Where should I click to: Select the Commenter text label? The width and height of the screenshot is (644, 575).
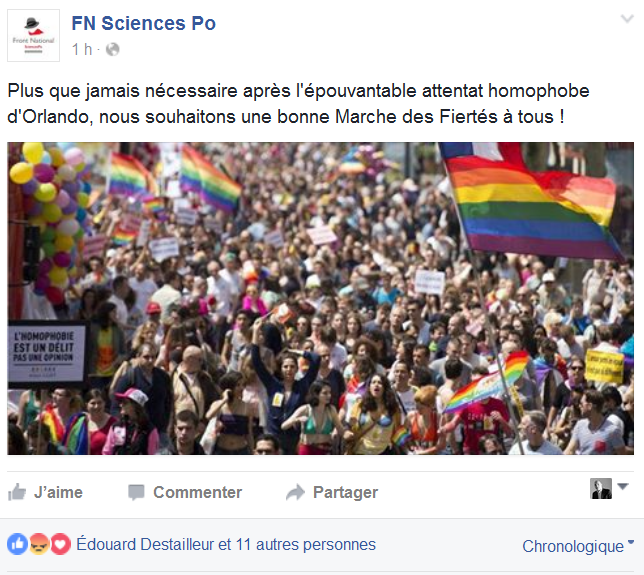197,492
